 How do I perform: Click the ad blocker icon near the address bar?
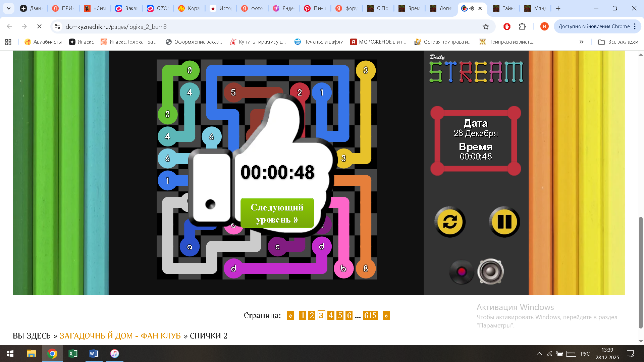pyautogui.click(x=506, y=26)
